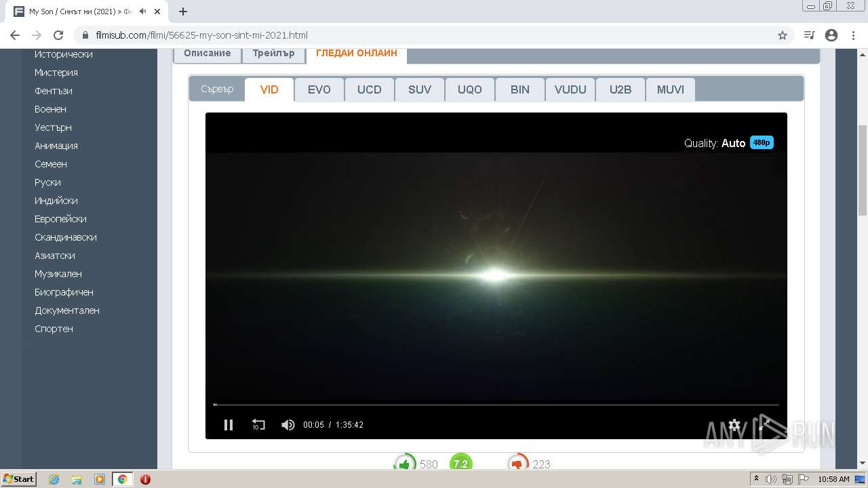Seek on the video progress bar
The image size is (868, 488).
coord(496,405)
